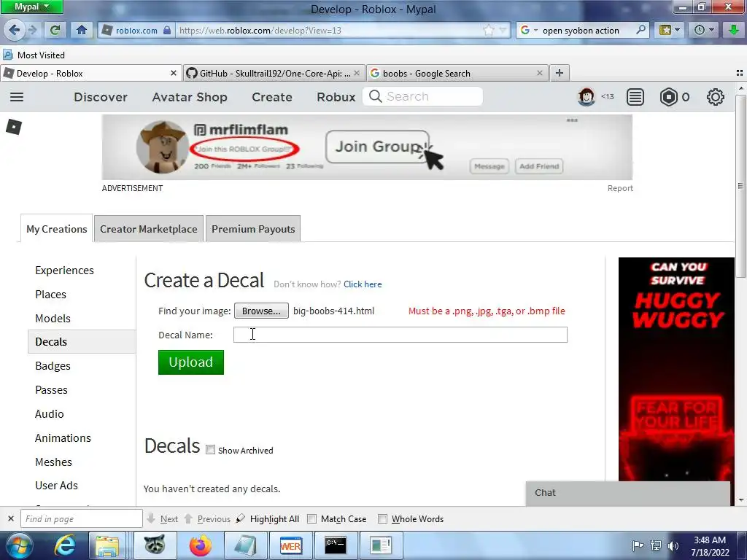Select Places in the sidebar
The height and width of the screenshot is (560, 747).
click(50, 294)
